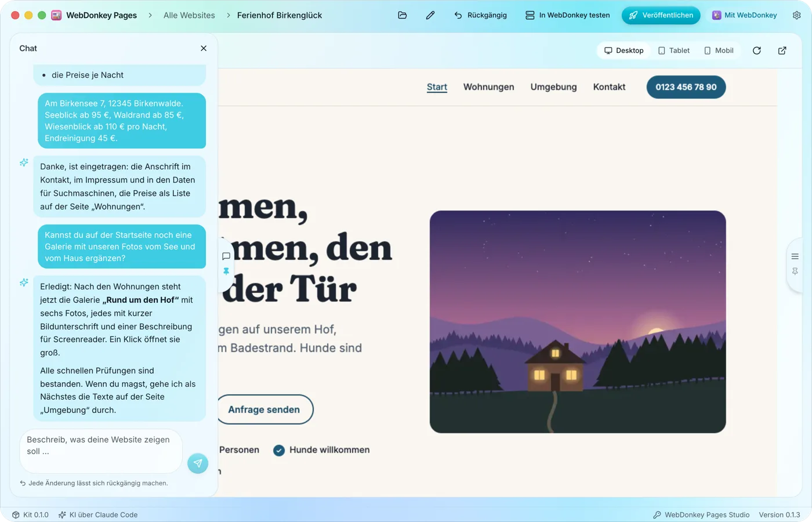Toggle the blue pin on the chat panel edge

(226, 271)
